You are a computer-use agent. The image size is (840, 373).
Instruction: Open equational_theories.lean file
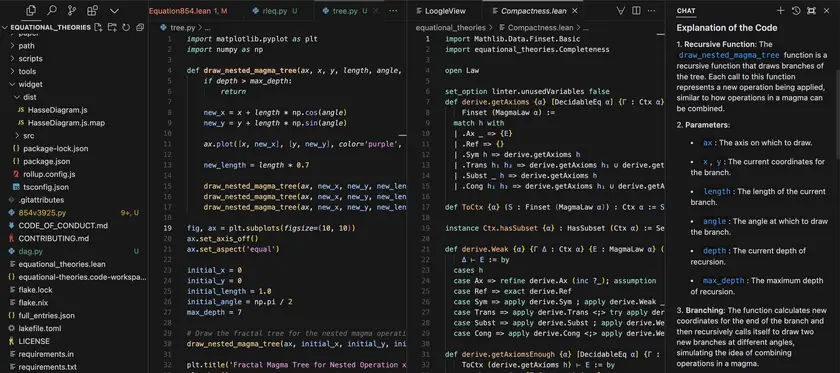(x=74, y=265)
